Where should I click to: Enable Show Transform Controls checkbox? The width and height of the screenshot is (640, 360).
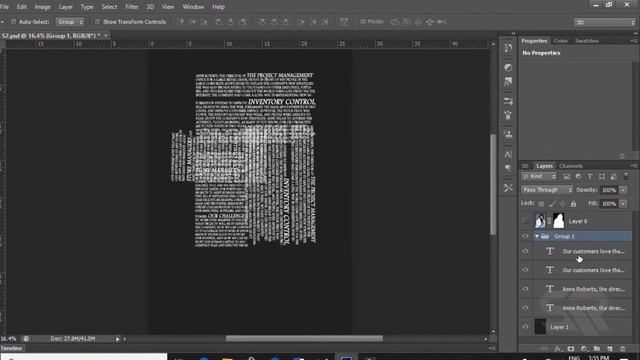97,22
